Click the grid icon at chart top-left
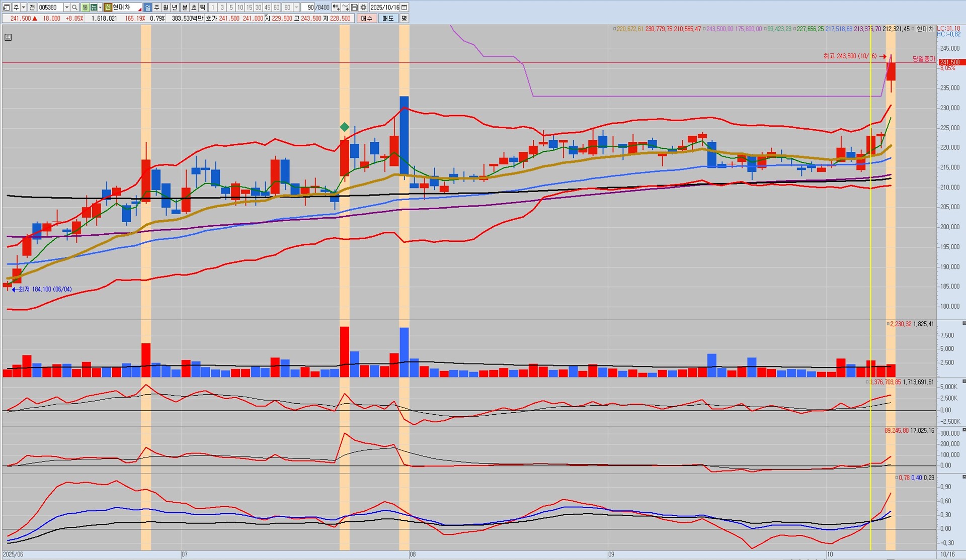The width and height of the screenshot is (966, 560). 8,37
